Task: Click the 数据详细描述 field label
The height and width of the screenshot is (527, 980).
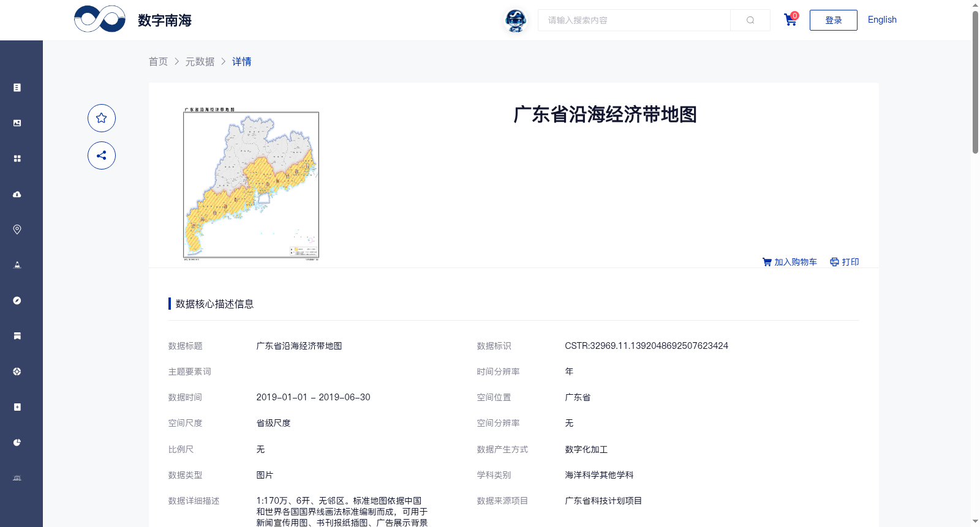Action: [194, 501]
